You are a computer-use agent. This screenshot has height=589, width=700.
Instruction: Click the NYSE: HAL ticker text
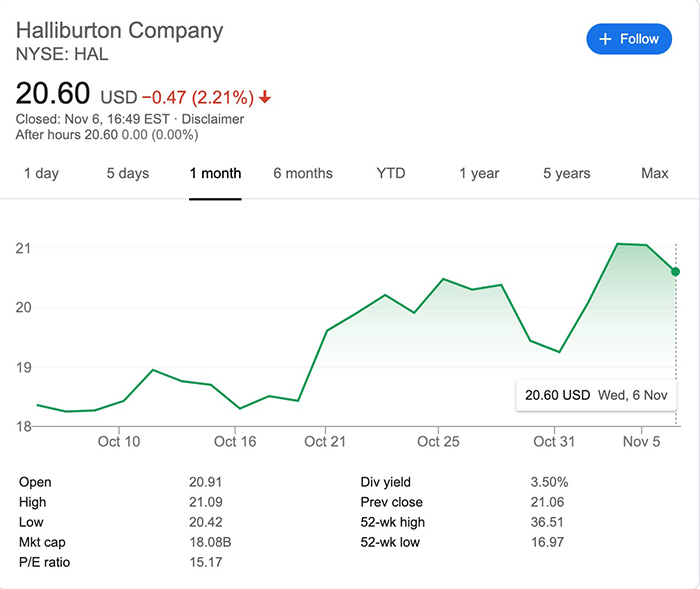coord(62,53)
